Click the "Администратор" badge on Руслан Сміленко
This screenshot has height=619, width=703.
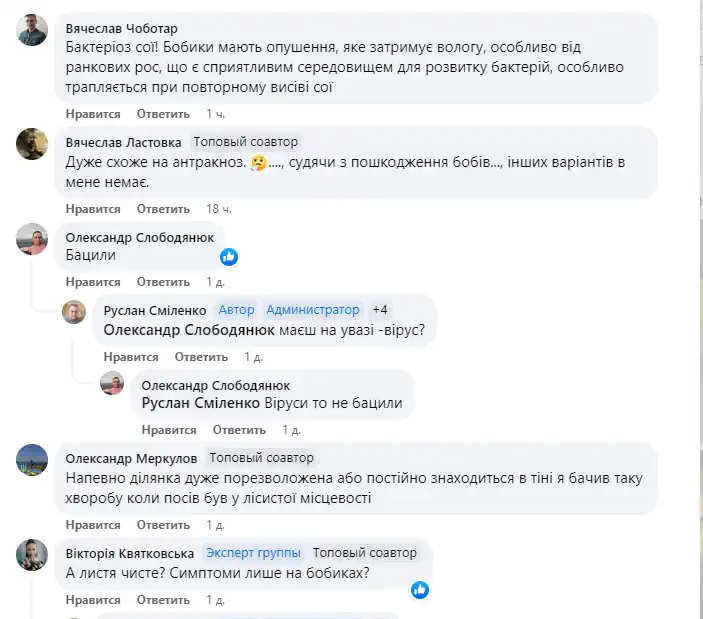tap(312, 309)
